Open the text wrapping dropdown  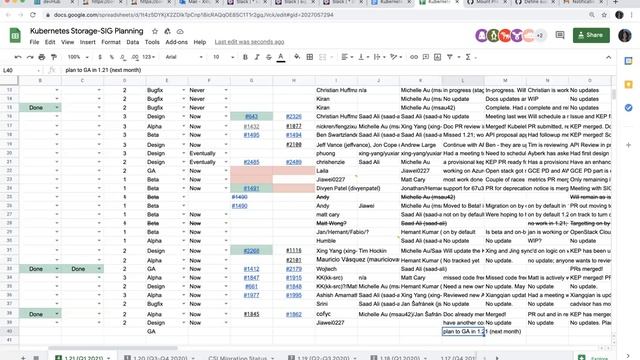(x=379, y=57)
